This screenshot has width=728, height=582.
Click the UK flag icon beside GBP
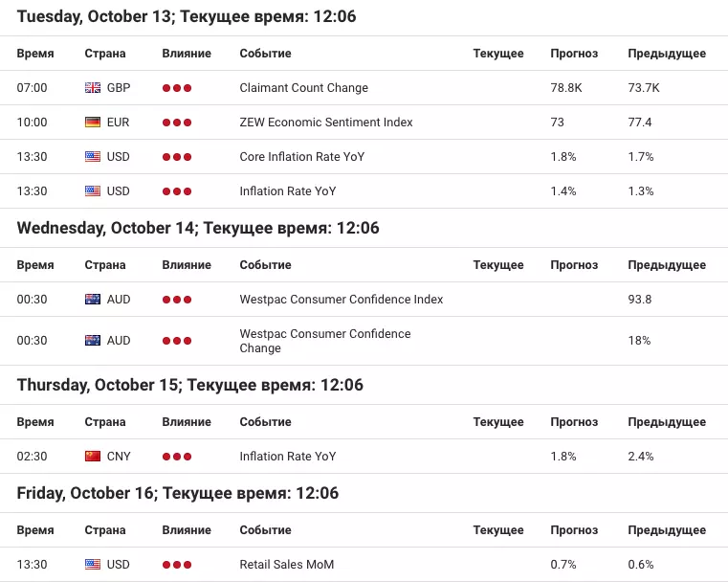93,88
